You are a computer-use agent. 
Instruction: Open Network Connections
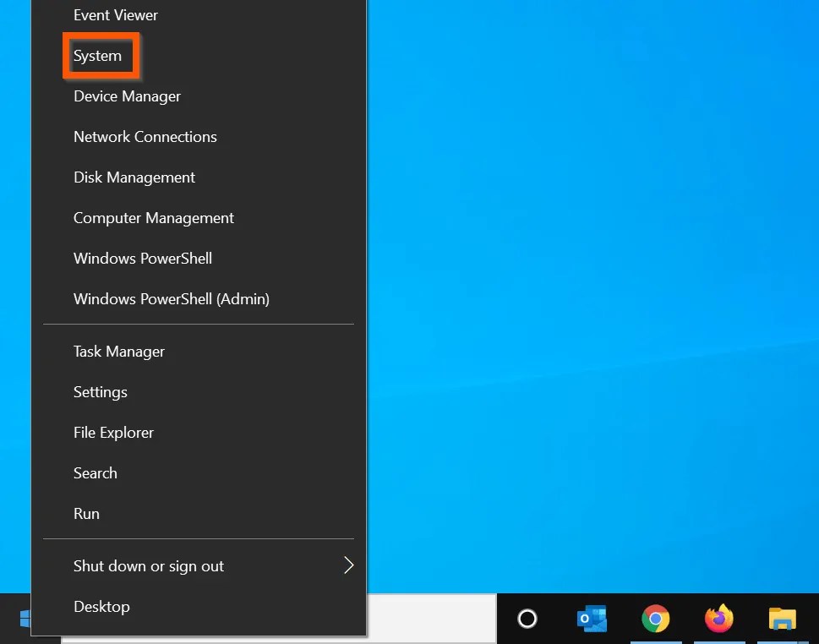(x=145, y=136)
